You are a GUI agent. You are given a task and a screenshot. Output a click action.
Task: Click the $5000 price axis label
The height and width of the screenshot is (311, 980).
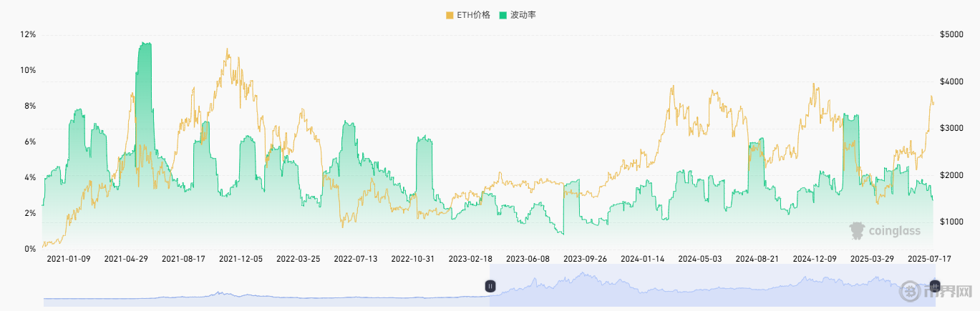click(950, 34)
